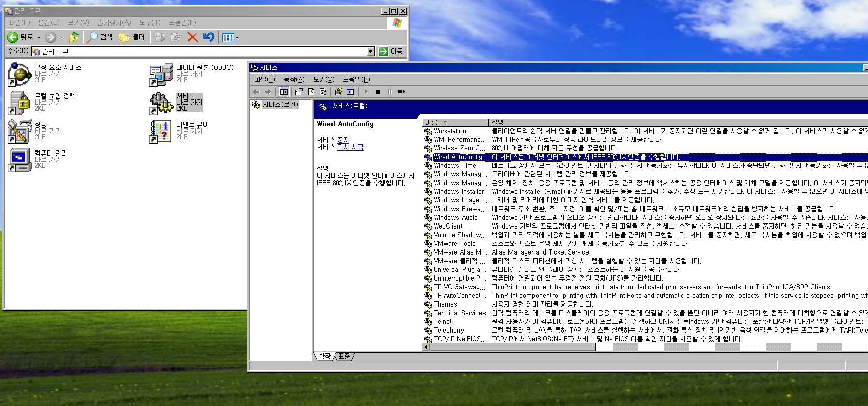Open the 편집(E) menu
Screen dimensions: 868x406
[48, 22]
